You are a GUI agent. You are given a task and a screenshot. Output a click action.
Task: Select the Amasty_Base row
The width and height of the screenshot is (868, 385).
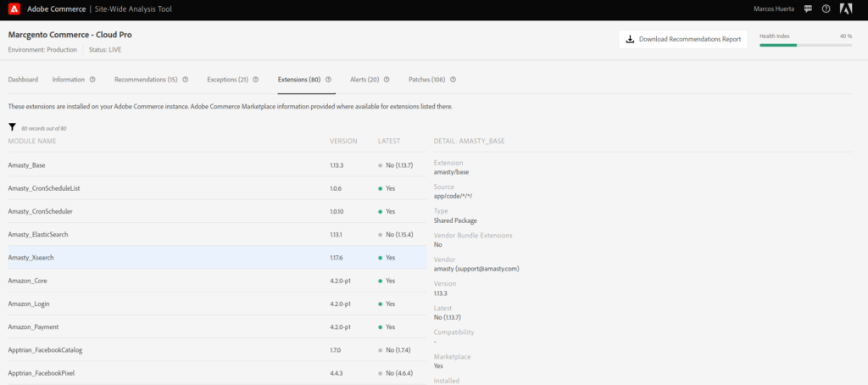point(217,165)
